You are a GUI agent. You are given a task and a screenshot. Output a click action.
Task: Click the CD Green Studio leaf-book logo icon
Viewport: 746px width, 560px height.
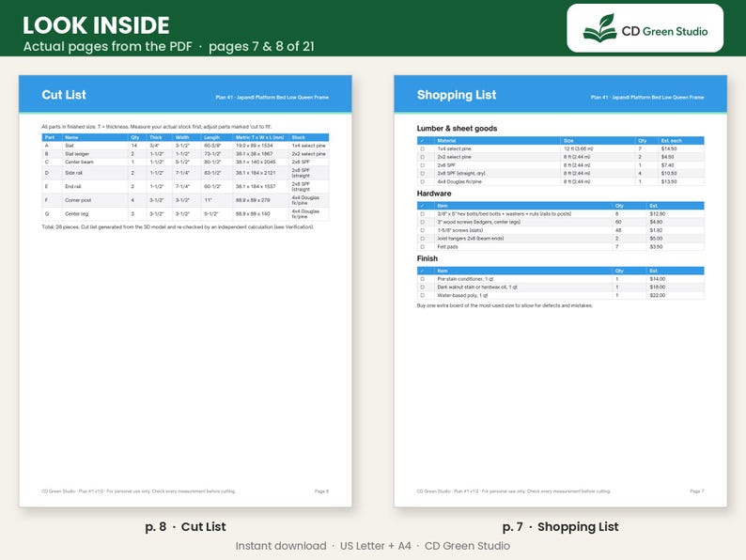click(x=599, y=28)
